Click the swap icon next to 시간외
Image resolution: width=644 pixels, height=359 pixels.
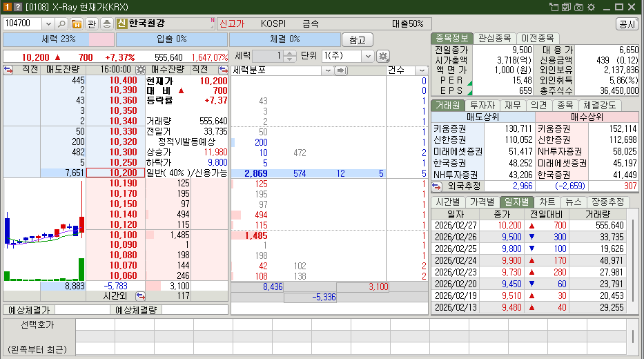coord(140,295)
